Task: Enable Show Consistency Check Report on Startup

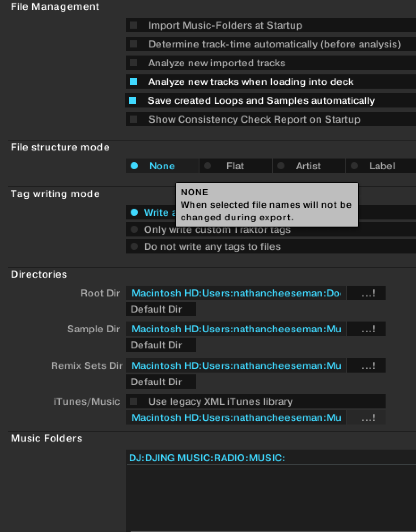Action: (x=133, y=120)
